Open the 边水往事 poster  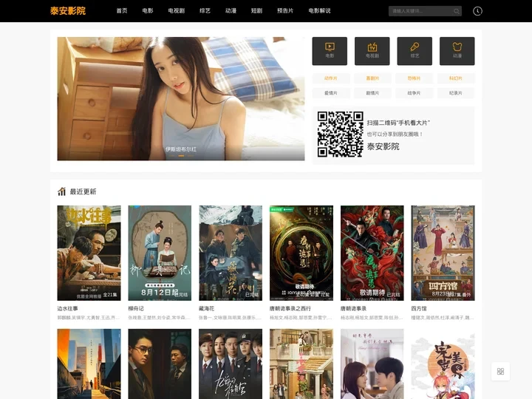coord(89,253)
